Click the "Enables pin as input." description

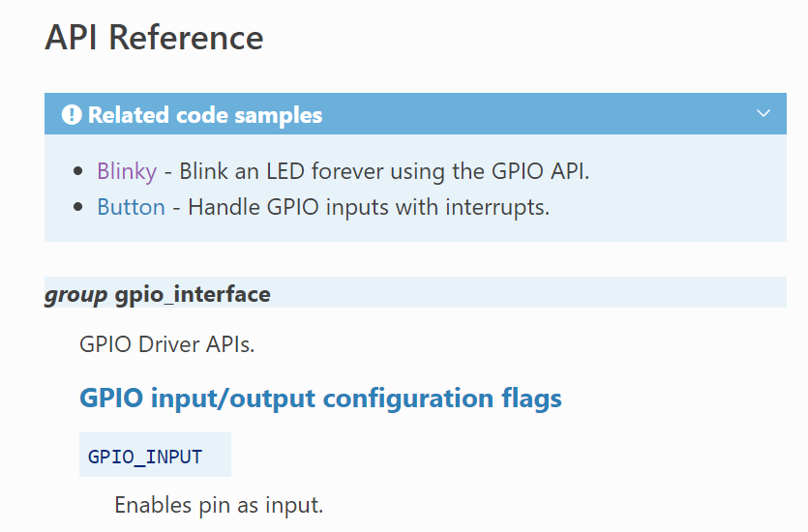219,505
